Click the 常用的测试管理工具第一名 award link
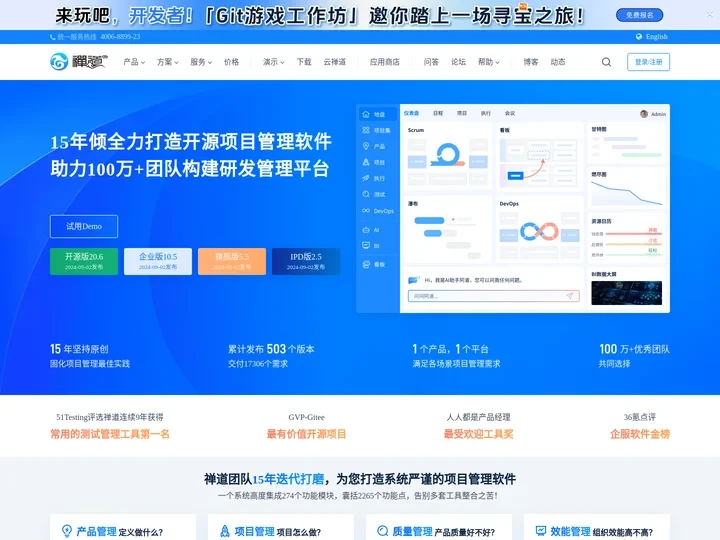The width and height of the screenshot is (720, 540). (x=110, y=434)
